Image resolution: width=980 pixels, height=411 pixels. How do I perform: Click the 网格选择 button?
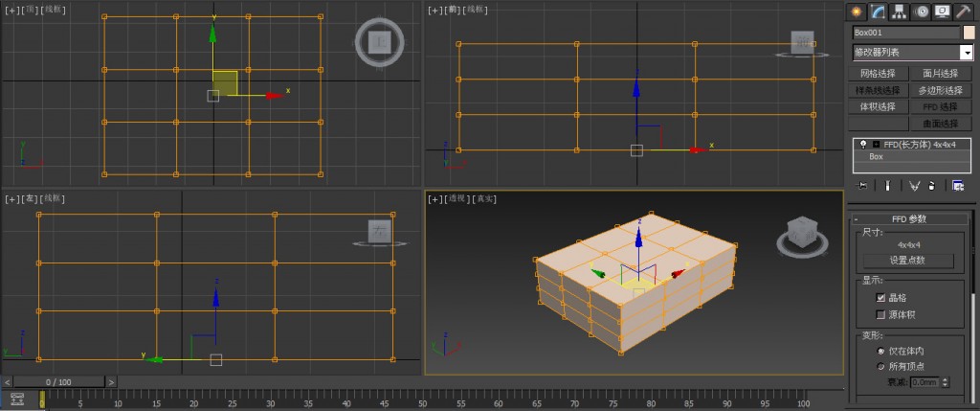pos(878,74)
